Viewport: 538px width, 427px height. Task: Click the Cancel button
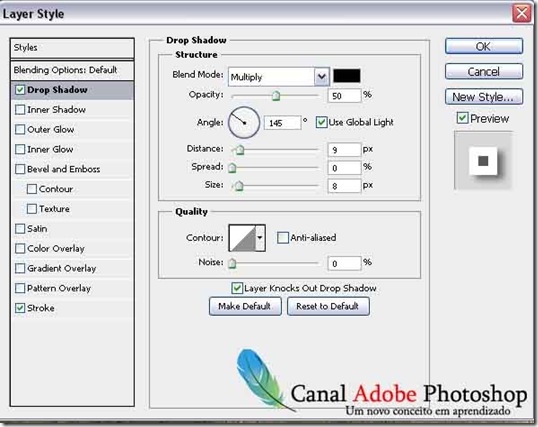[484, 72]
